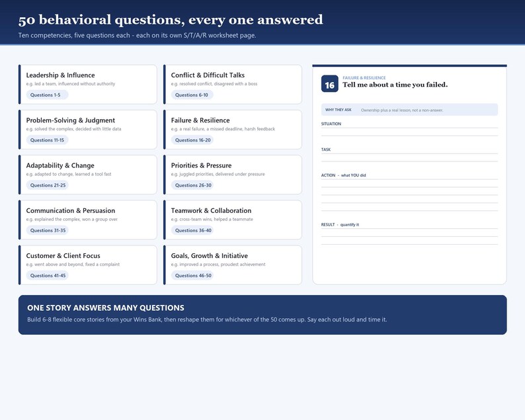
Task: Click 'e.g. a real failure, a missed deadline' text
Action: pyautogui.click(x=223, y=129)
